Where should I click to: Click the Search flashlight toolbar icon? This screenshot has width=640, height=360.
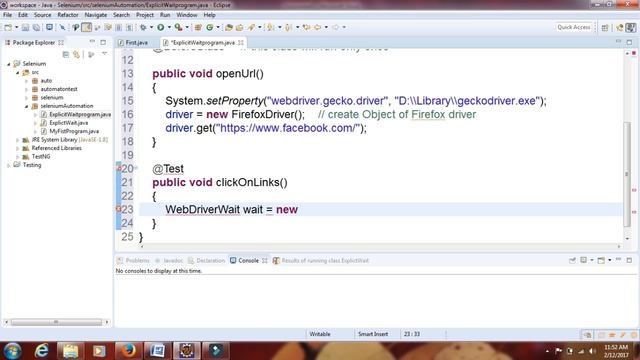tap(251, 27)
